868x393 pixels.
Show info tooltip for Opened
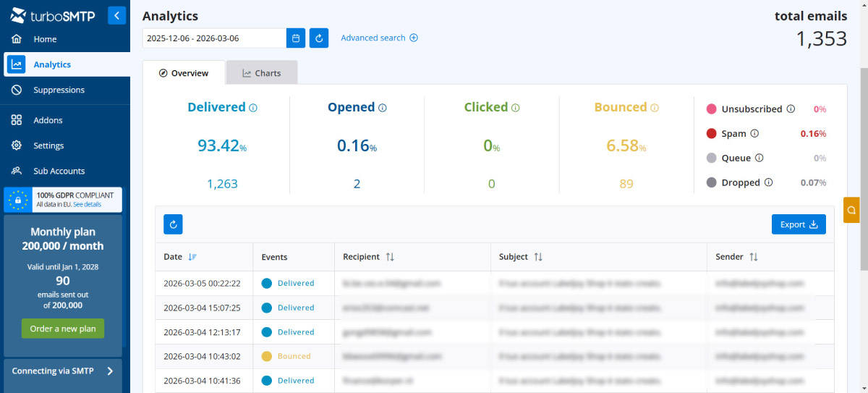click(x=383, y=108)
